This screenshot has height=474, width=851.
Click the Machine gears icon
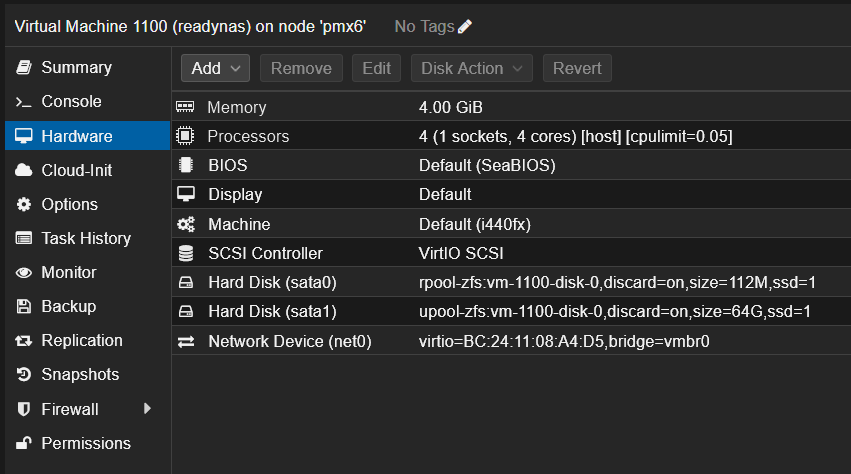pos(185,224)
